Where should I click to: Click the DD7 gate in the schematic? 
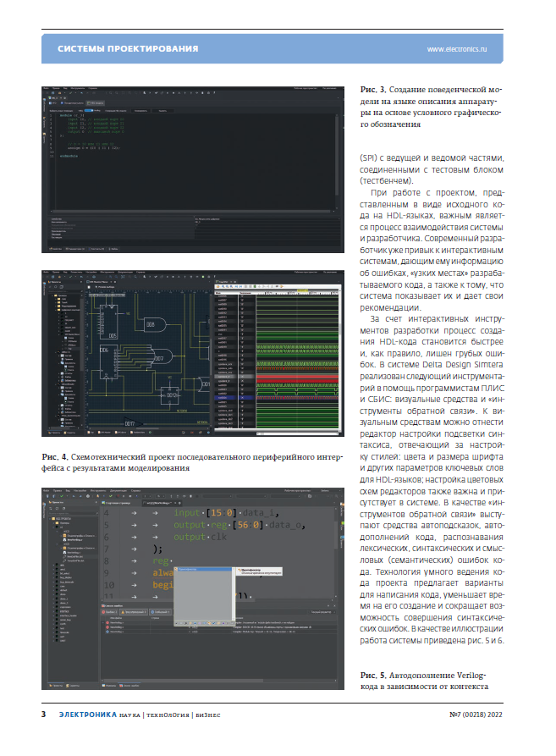click(x=161, y=358)
